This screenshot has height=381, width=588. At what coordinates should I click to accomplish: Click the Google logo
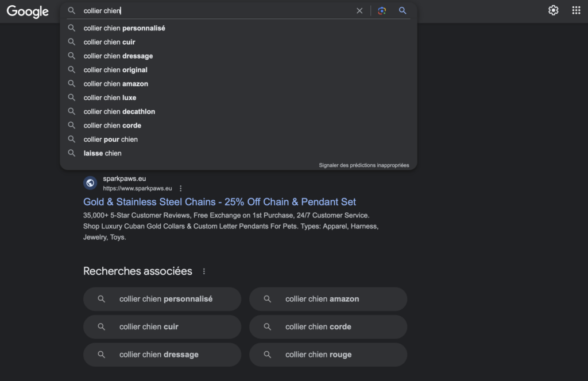(28, 11)
